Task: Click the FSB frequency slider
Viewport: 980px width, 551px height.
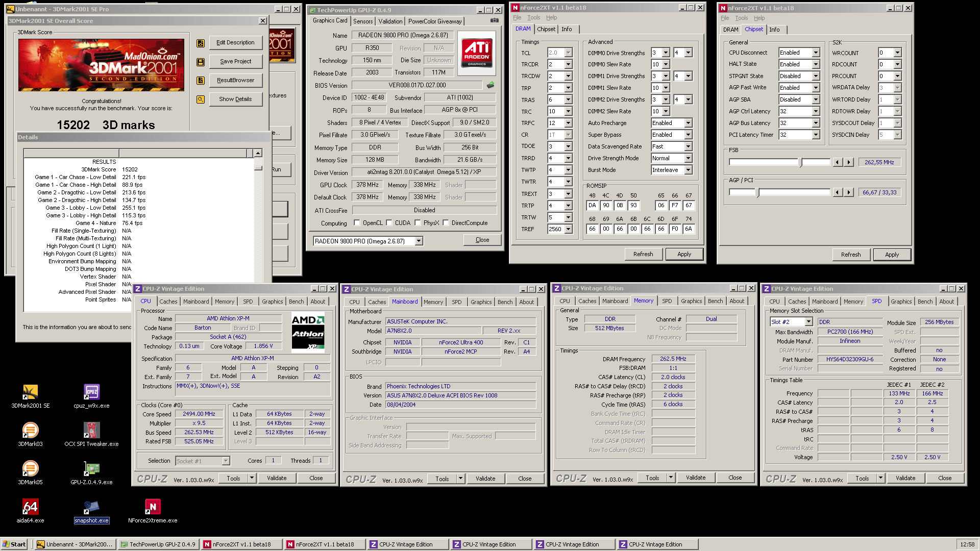Action: coord(801,162)
